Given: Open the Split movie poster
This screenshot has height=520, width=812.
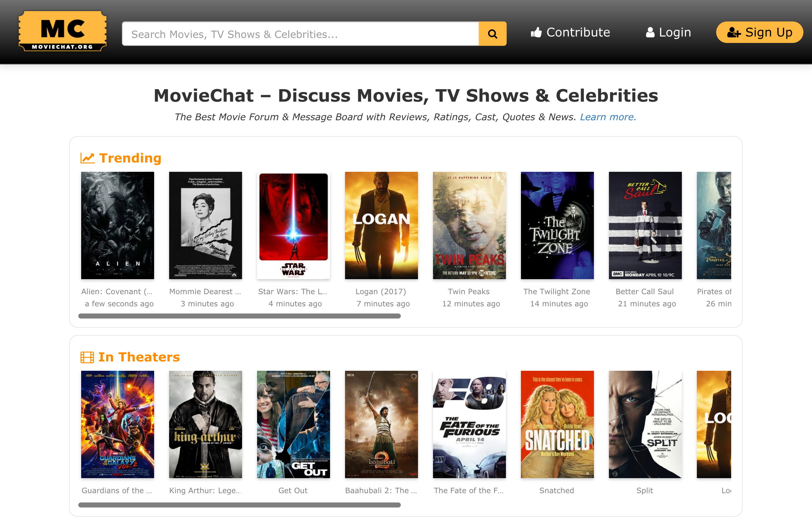Looking at the screenshot, I should [645, 424].
